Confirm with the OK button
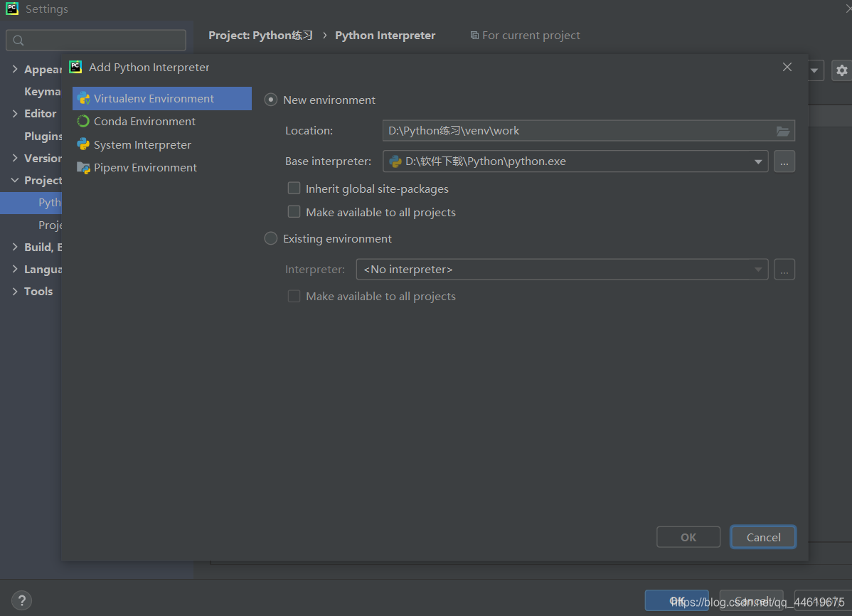Screen dimensions: 852x616 point(688,537)
